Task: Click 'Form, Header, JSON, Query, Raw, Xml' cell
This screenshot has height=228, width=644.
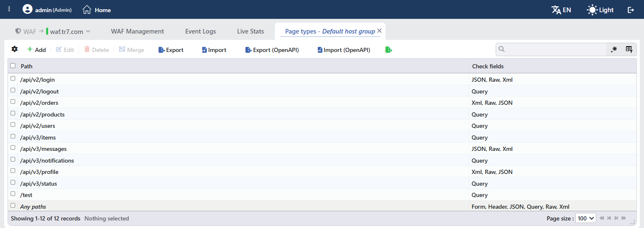Action: 553,207
